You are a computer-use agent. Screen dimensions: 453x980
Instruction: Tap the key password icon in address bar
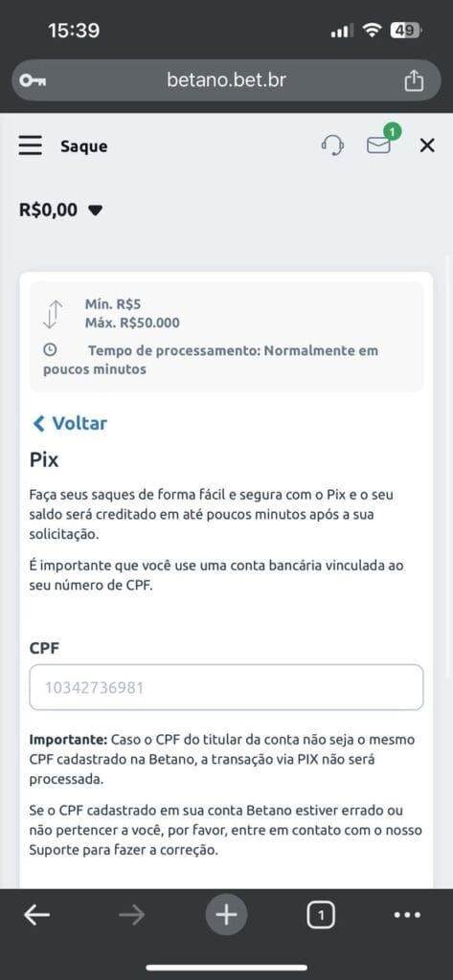coord(32,80)
